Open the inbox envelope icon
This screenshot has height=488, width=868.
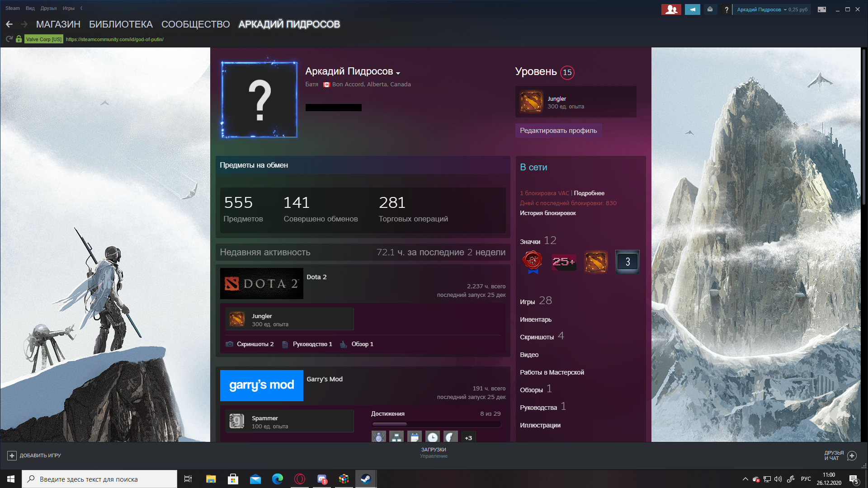pos(710,9)
